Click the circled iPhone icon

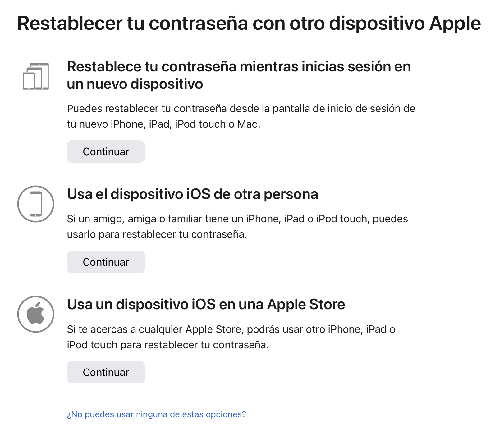[x=36, y=204]
